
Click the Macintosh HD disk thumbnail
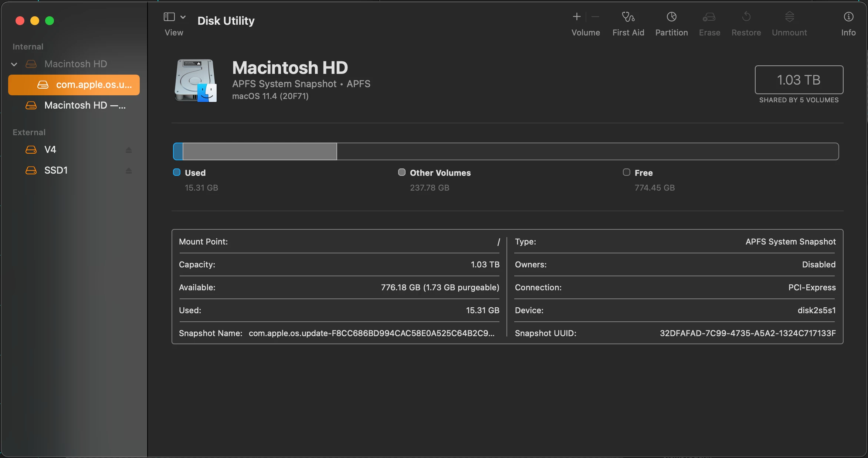tap(196, 81)
